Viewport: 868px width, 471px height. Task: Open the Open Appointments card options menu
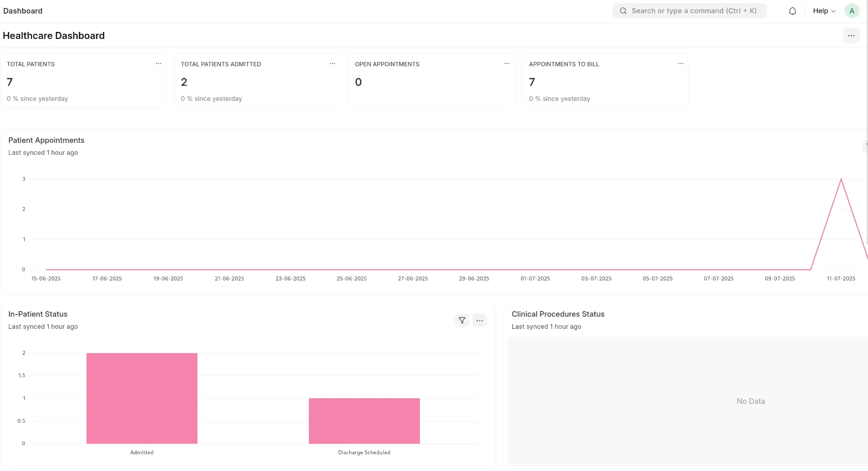(x=507, y=63)
